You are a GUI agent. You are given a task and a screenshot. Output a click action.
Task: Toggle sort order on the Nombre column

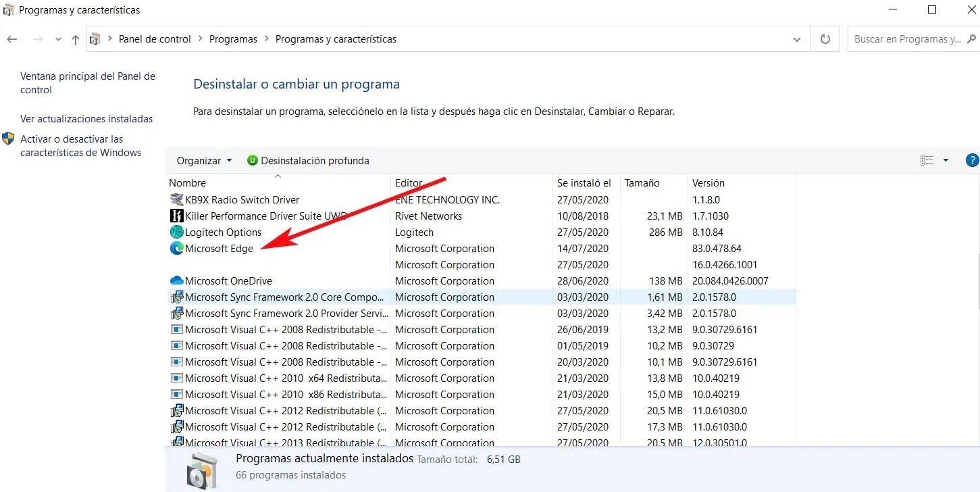[187, 182]
